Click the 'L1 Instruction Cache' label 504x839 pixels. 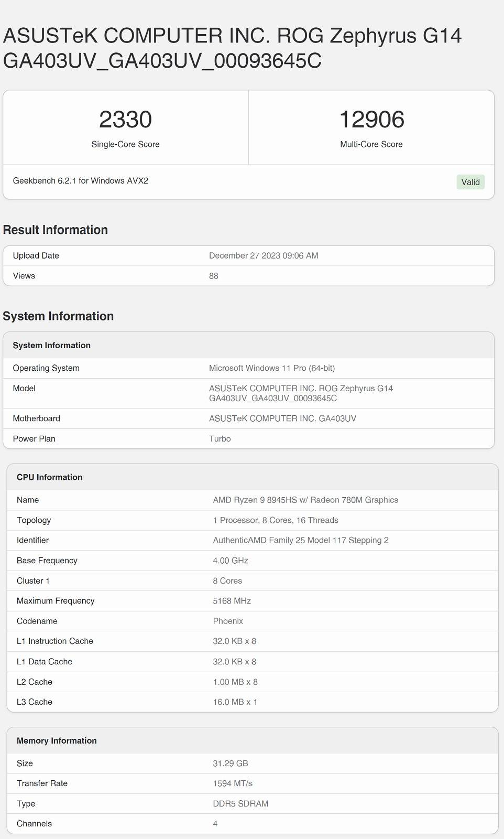click(55, 641)
